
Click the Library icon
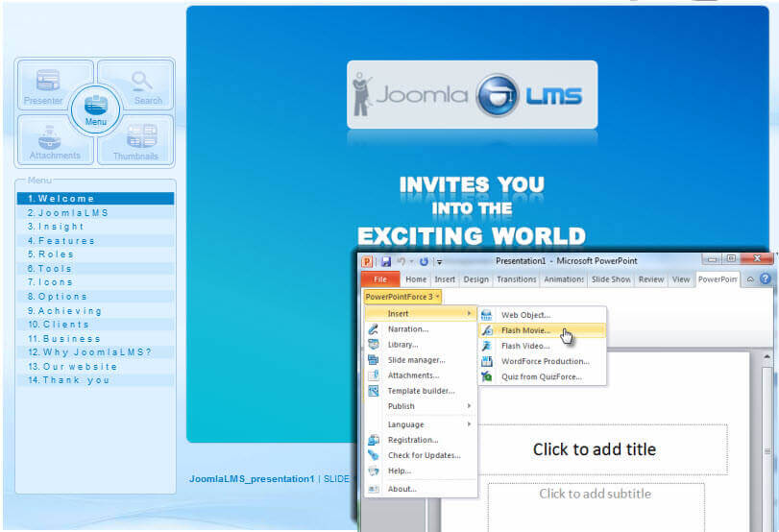coord(373,344)
